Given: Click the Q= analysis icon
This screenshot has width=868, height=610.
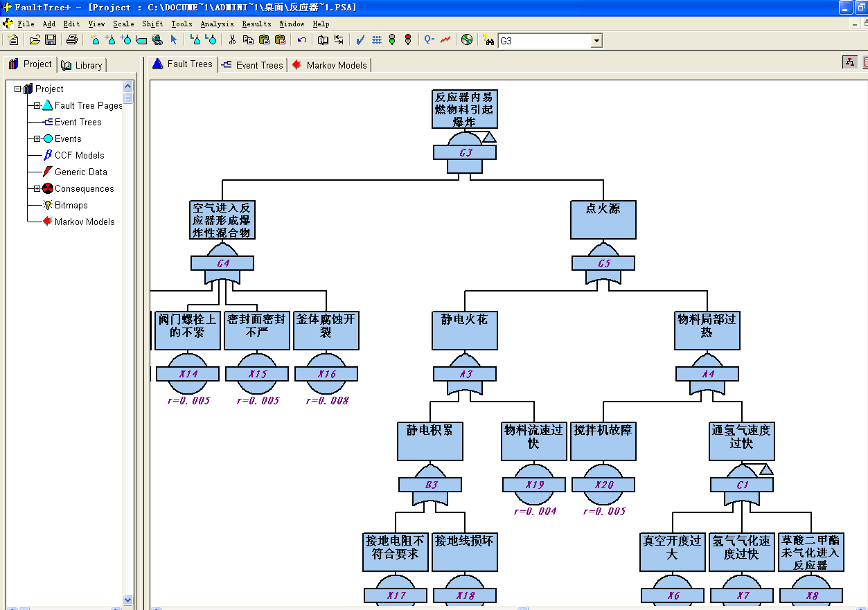Looking at the screenshot, I should click(x=429, y=40).
